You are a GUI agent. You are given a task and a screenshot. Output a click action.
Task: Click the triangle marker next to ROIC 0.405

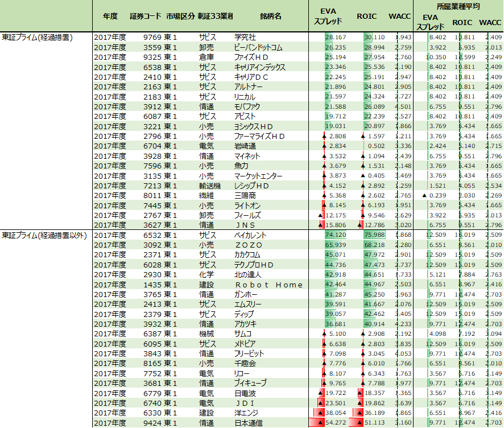click(x=362, y=176)
